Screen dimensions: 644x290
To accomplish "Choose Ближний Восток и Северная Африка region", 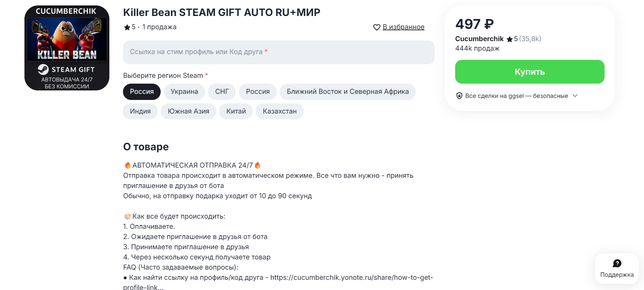I will [x=348, y=92].
